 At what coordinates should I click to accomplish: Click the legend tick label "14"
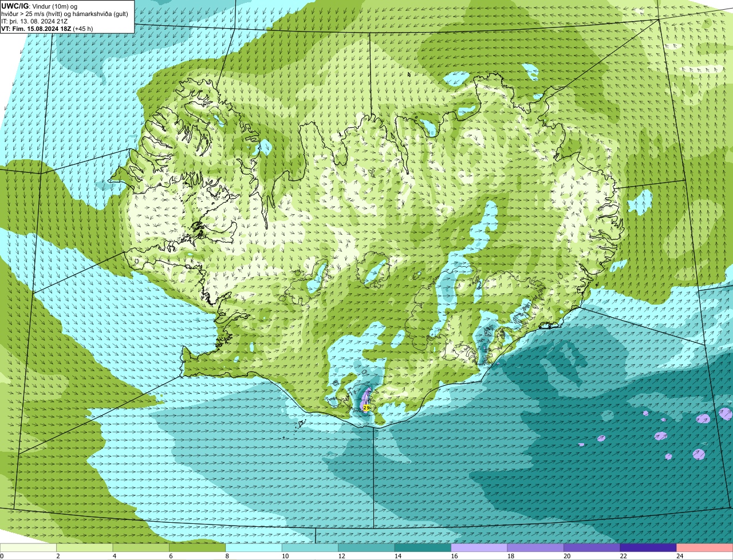[x=397, y=556]
